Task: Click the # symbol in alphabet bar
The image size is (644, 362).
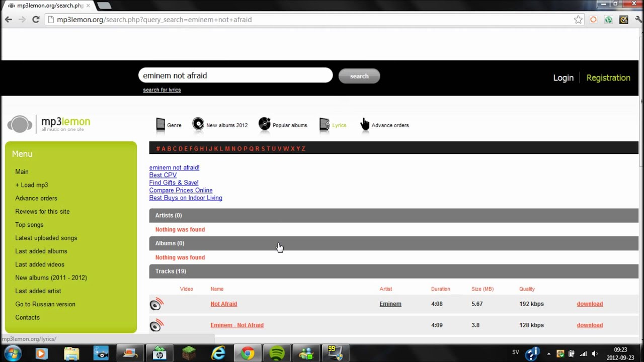Action: (158, 149)
